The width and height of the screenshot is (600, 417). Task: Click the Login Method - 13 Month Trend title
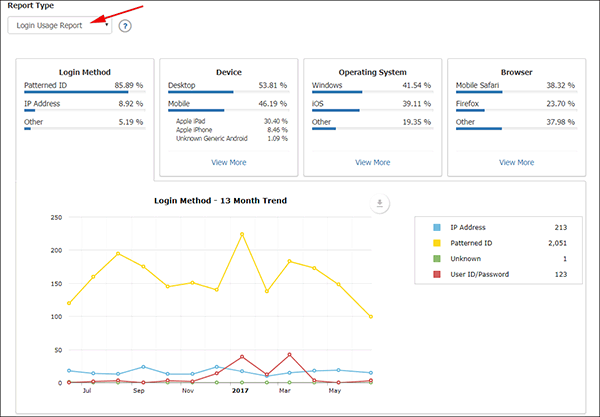pyautogui.click(x=220, y=200)
